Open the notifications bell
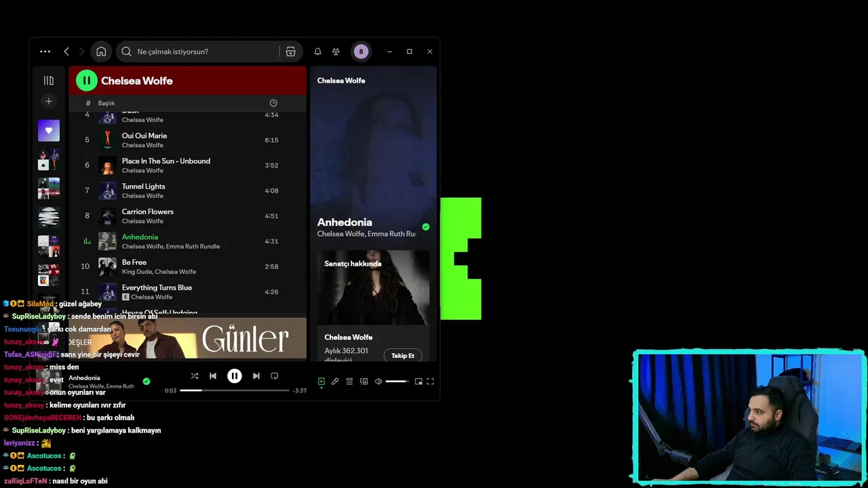Image resolution: width=868 pixels, height=488 pixels. click(317, 52)
